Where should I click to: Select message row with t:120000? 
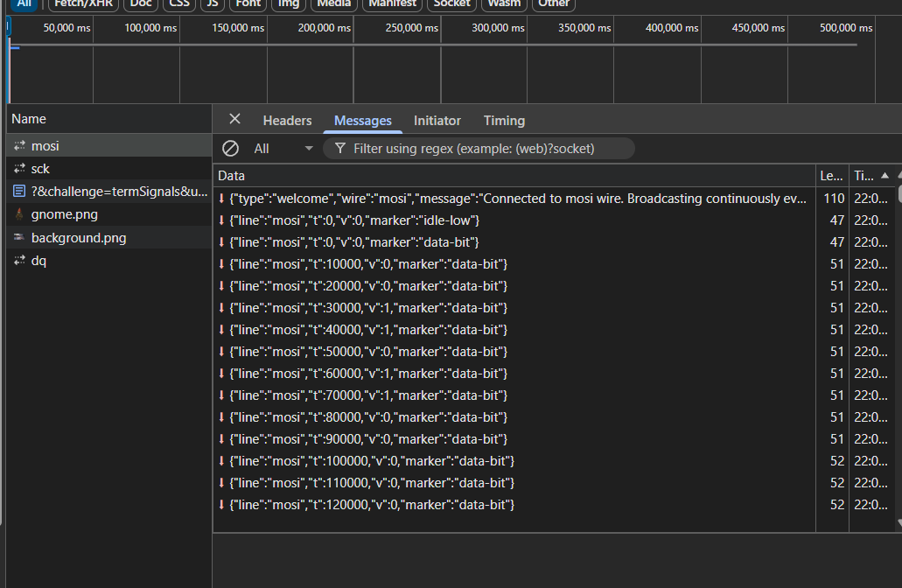555,505
